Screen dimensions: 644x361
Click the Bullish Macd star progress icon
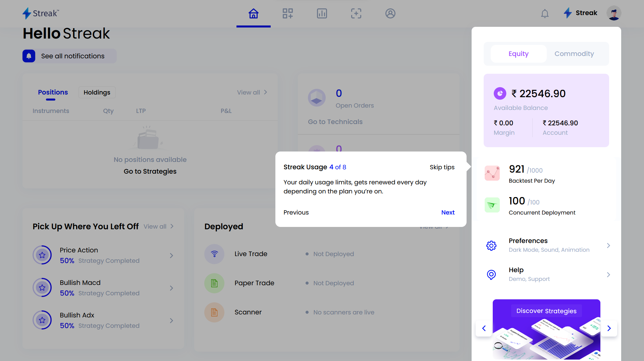(x=42, y=288)
